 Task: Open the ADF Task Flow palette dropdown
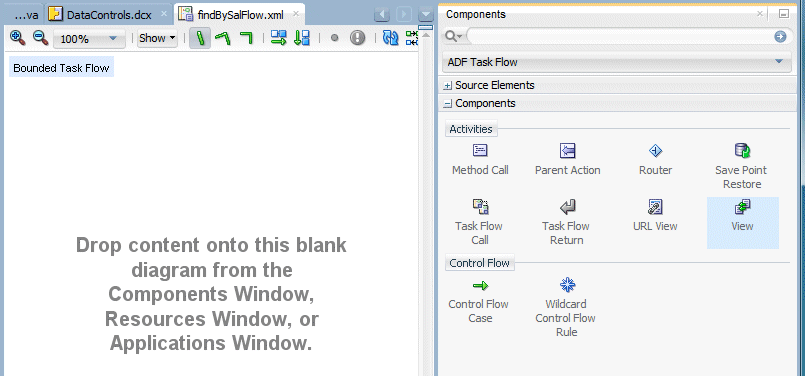pos(616,62)
